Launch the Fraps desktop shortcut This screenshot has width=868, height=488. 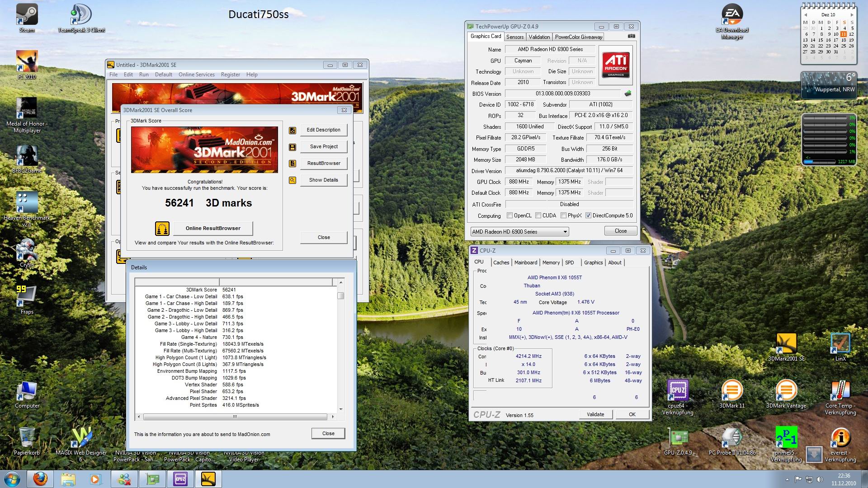click(x=27, y=296)
